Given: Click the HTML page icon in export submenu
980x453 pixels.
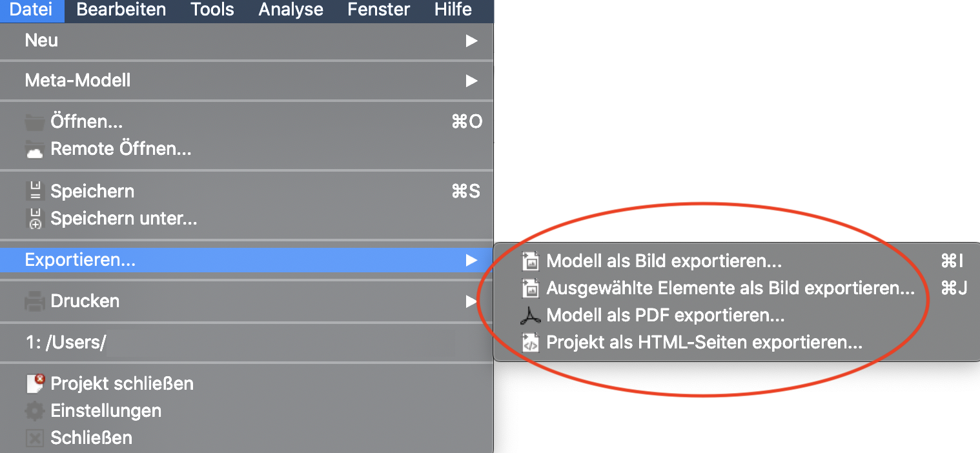Looking at the screenshot, I should coord(530,343).
